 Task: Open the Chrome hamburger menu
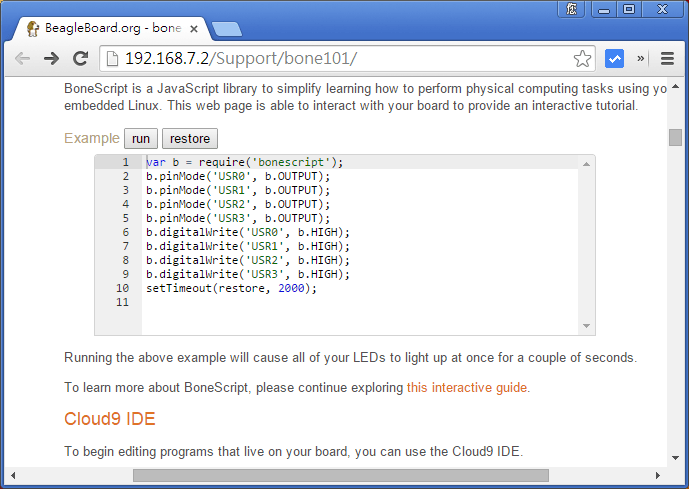coord(667,58)
